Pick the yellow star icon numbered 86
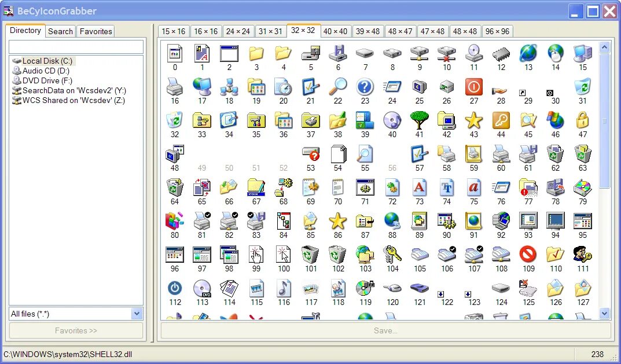Viewport: 621px width, 364px height. [x=338, y=221]
